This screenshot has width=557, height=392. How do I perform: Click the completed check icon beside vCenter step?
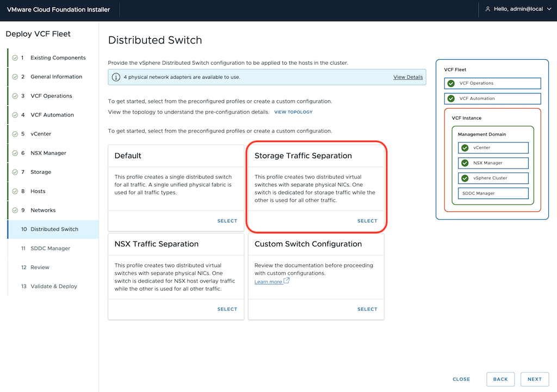tap(15, 134)
